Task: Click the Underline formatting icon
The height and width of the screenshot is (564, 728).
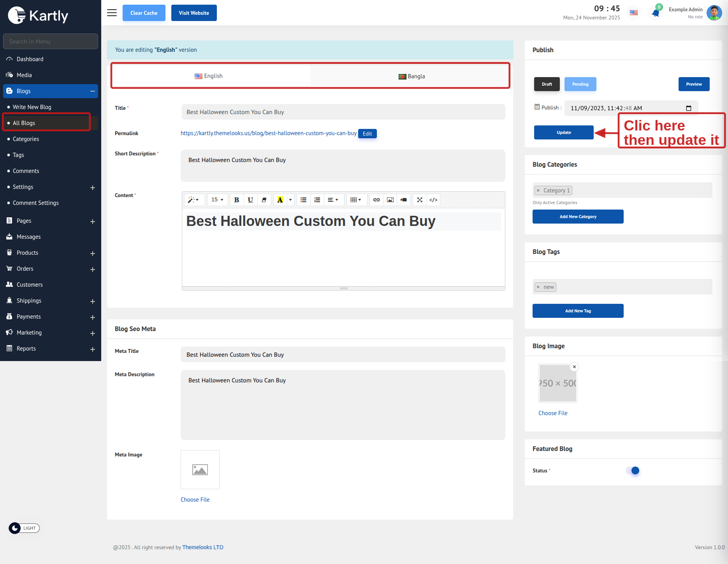Action: pos(250,200)
